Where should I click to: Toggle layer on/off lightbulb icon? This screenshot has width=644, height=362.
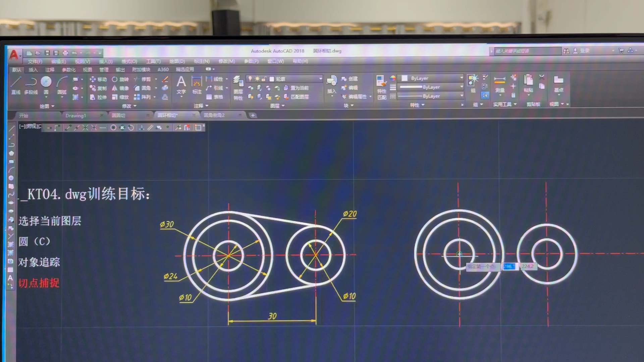coord(250,79)
